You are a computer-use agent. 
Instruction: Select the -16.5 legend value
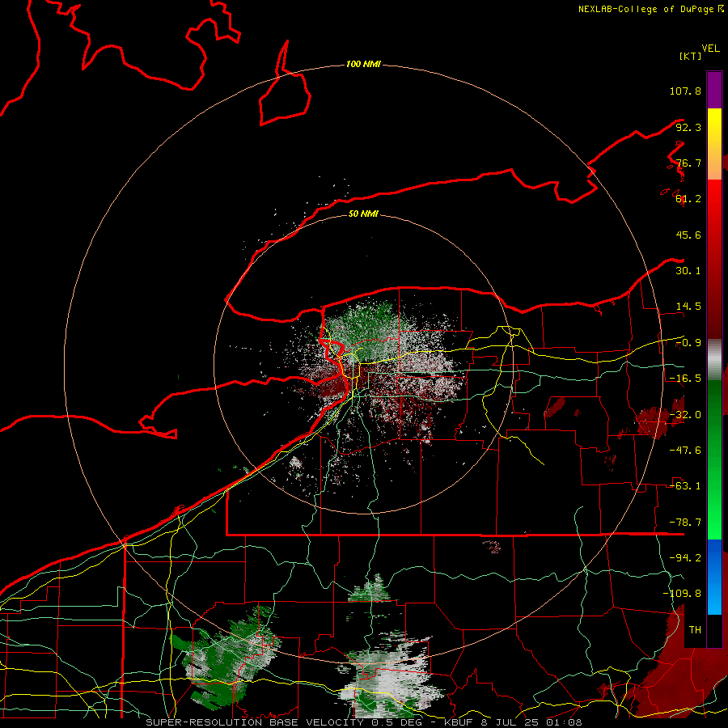click(x=685, y=379)
